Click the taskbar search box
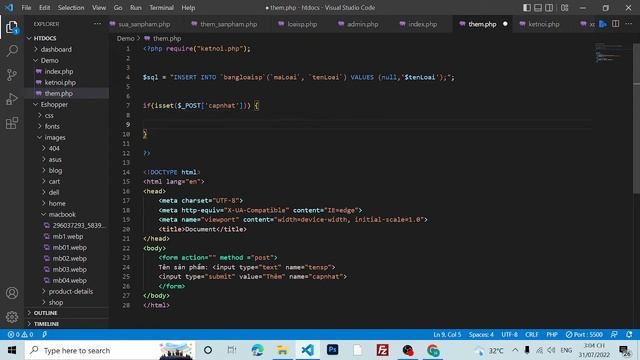640x360 pixels. [110, 350]
